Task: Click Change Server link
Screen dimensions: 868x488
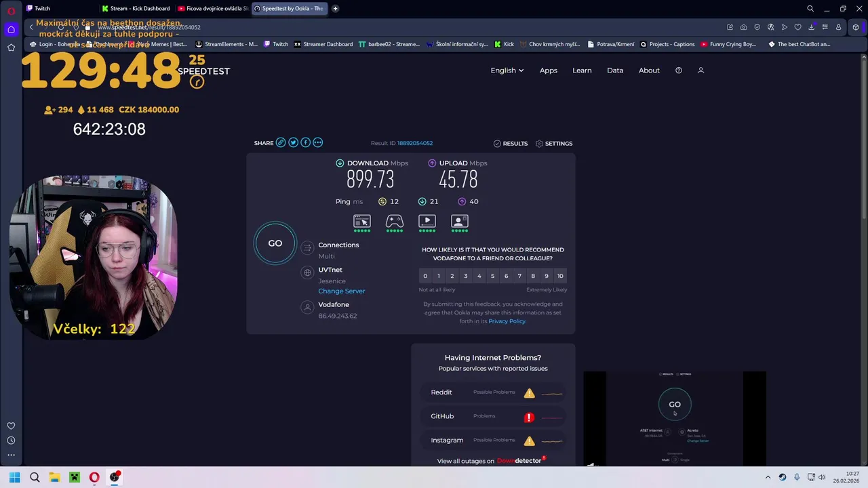Action: click(342, 291)
